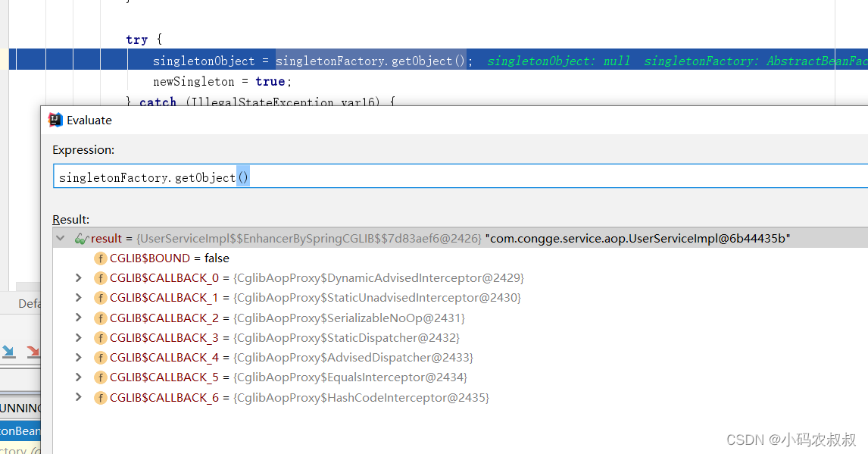The height and width of the screenshot is (454, 868).
Task: Expand CGLIB$CALLBACK_6 node
Action: [79, 397]
